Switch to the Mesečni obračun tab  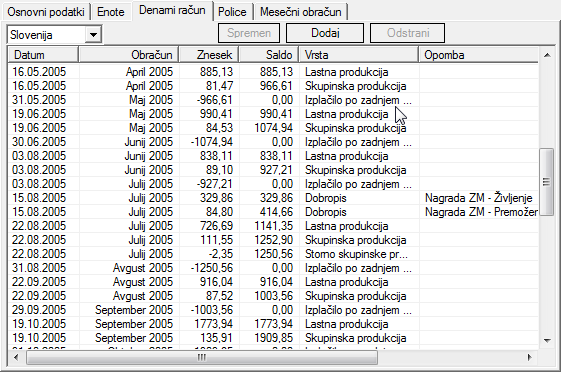301,12
